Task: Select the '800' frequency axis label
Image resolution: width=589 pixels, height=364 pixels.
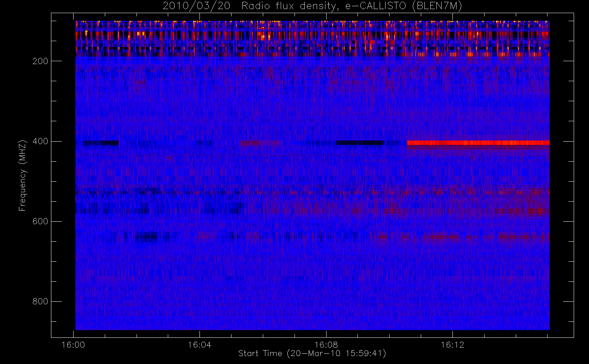Action: (x=40, y=301)
